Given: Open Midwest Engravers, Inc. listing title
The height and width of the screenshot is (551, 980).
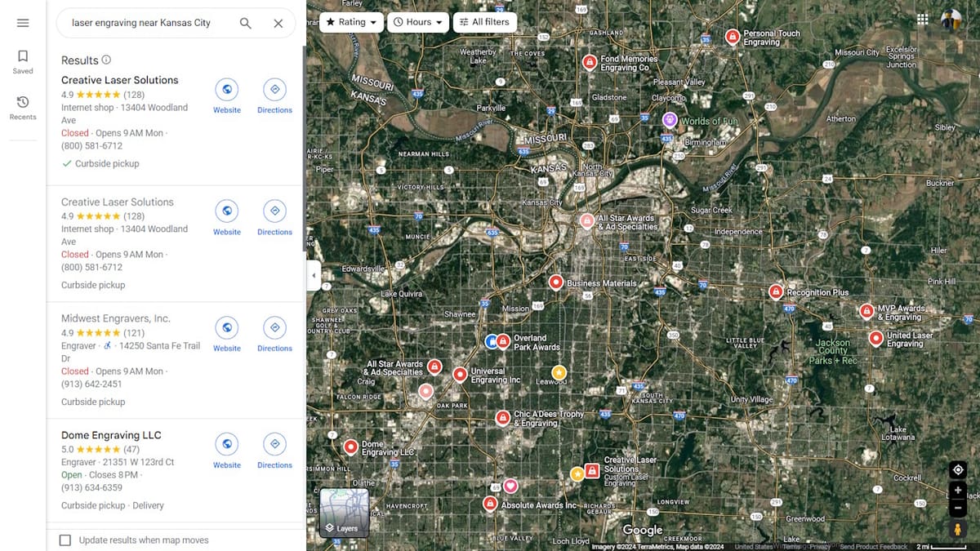Looking at the screenshot, I should 116,318.
